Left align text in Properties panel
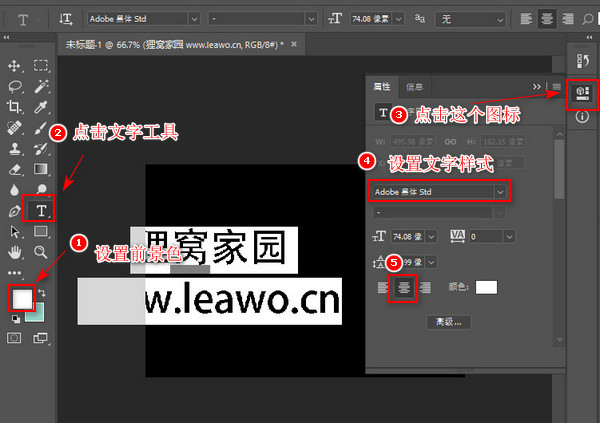 (x=382, y=287)
